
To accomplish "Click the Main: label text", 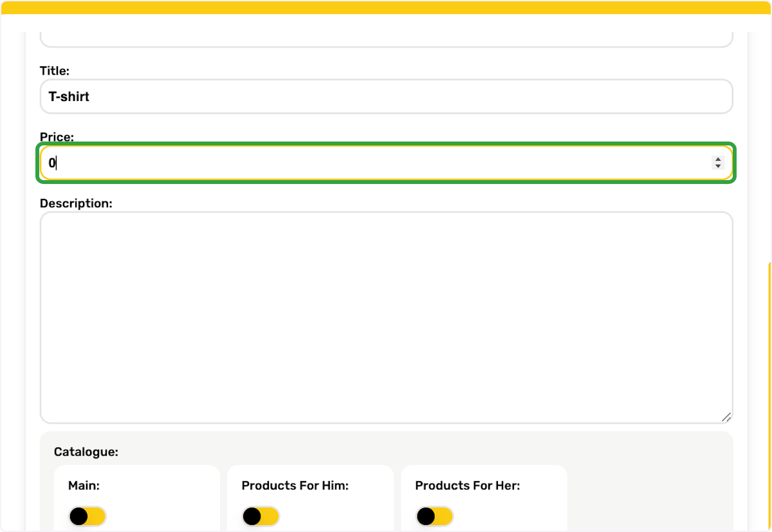I will (x=84, y=486).
